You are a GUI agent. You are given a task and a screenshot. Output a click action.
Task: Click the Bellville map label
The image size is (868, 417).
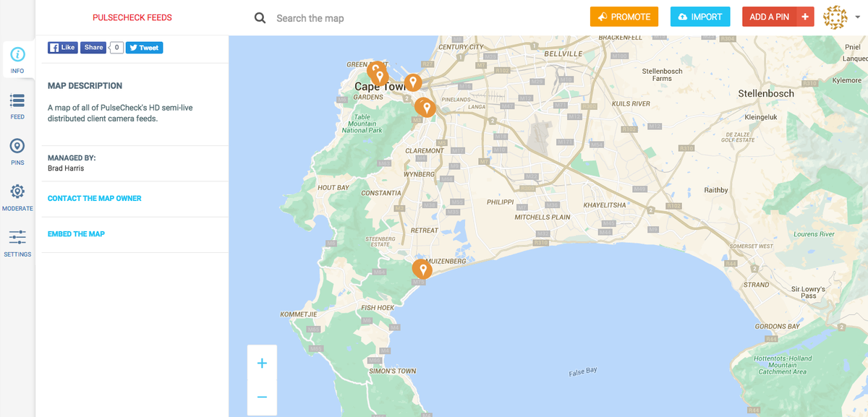[x=563, y=53]
